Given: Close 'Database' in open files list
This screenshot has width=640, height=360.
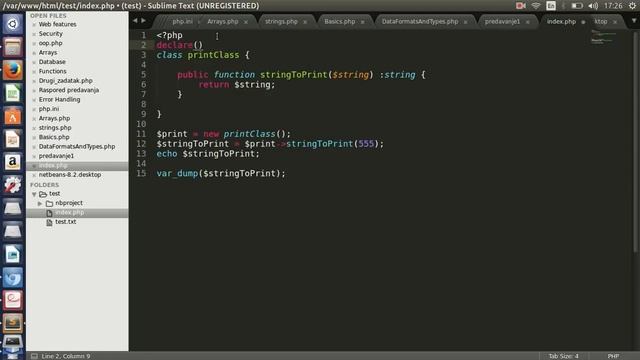Looking at the screenshot, I should (34, 62).
